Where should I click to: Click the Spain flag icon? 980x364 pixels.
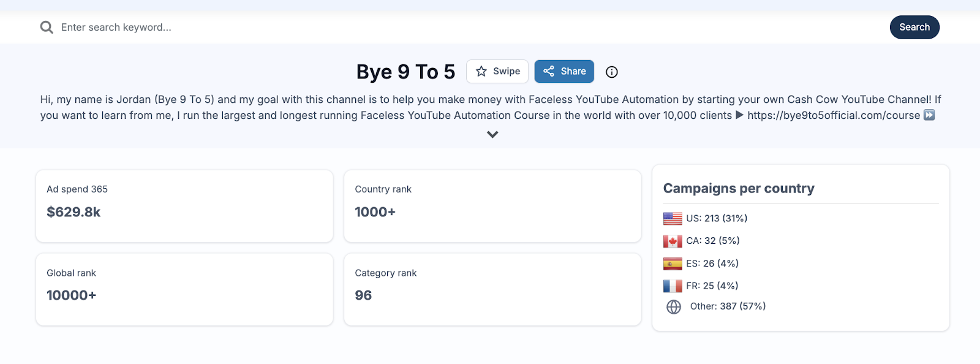pyautogui.click(x=673, y=264)
